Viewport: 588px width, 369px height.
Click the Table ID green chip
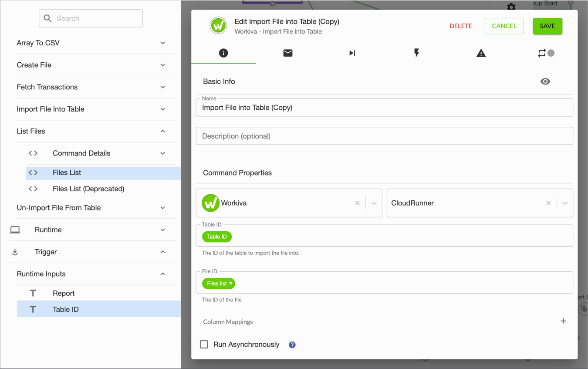pyautogui.click(x=217, y=237)
